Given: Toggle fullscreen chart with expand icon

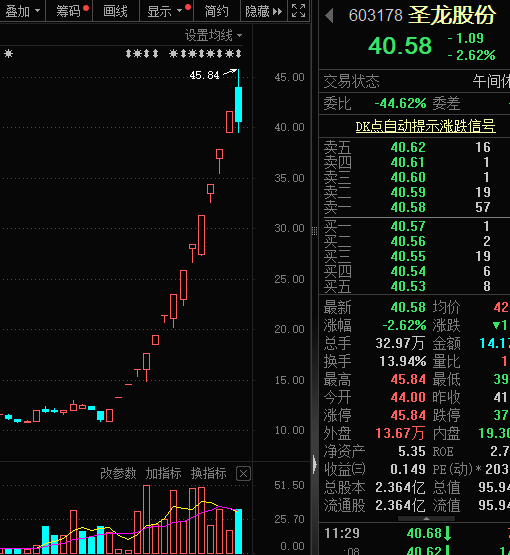Looking at the screenshot, I should (x=298, y=11).
